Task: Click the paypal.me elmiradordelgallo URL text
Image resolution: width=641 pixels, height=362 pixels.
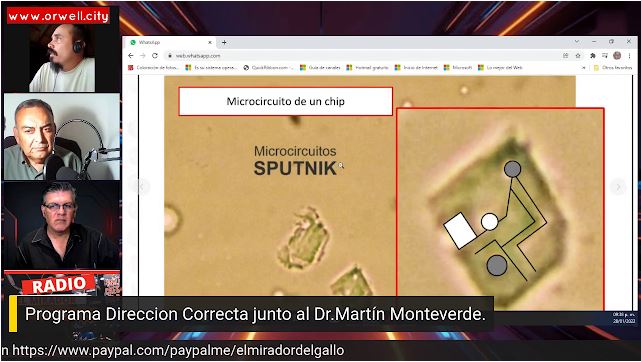Action: [x=178, y=351]
